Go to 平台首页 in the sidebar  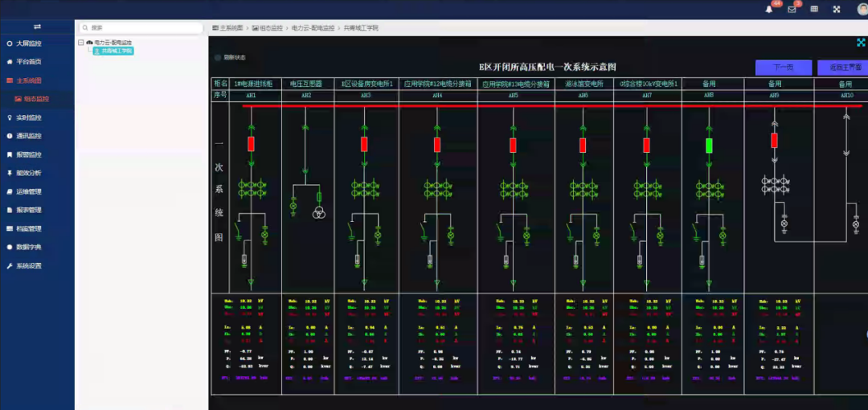(x=37, y=61)
